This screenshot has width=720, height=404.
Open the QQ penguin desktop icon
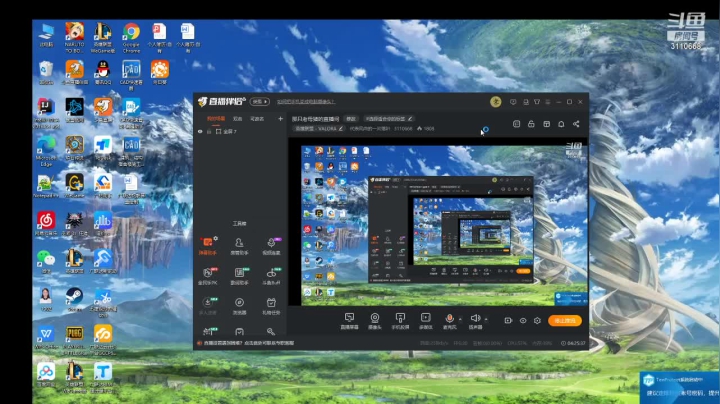coord(103,73)
